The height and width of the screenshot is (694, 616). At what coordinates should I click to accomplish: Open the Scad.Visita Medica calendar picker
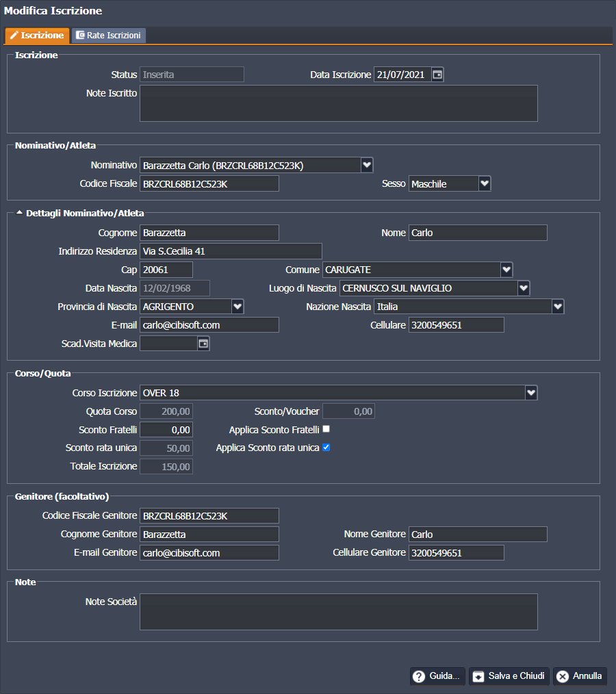tap(203, 344)
